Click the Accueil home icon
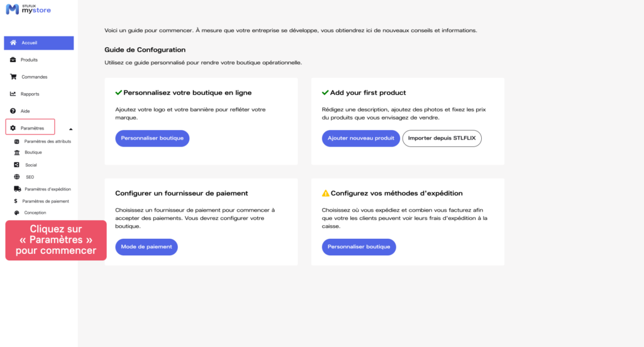Viewport: 644px width, 347px height. (x=13, y=43)
